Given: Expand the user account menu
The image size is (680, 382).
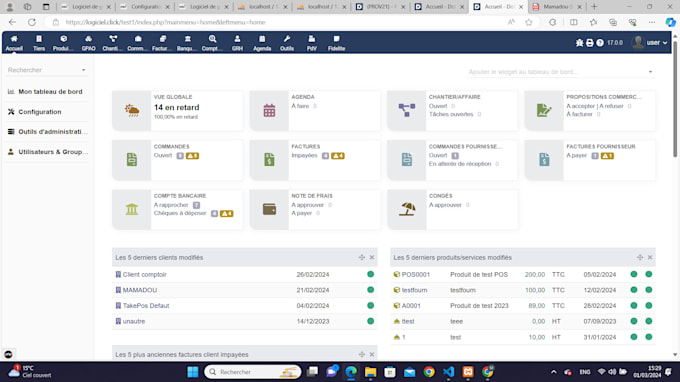Looking at the screenshot, I should [x=651, y=42].
